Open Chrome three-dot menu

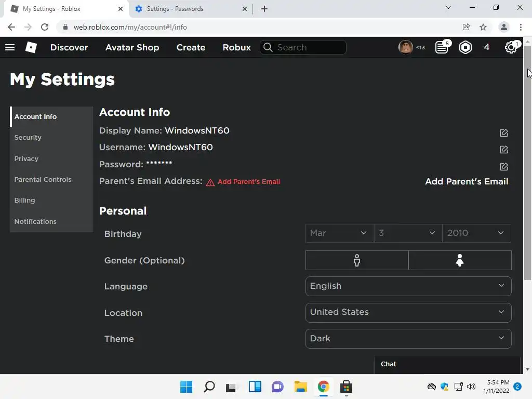click(x=521, y=27)
